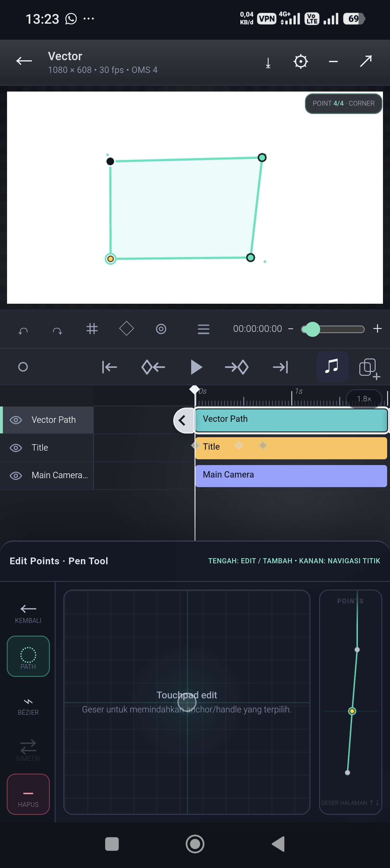Redo the last action
Screen dimensions: 390x868
[x=58, y=331]
